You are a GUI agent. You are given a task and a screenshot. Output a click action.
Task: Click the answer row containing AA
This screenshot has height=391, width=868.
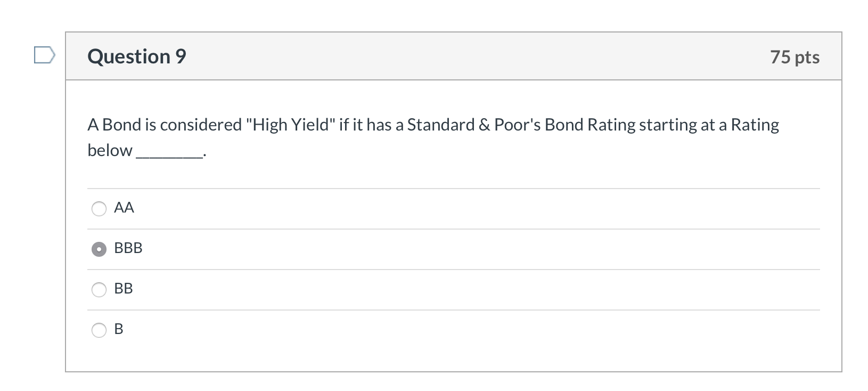tap(373, 209)
